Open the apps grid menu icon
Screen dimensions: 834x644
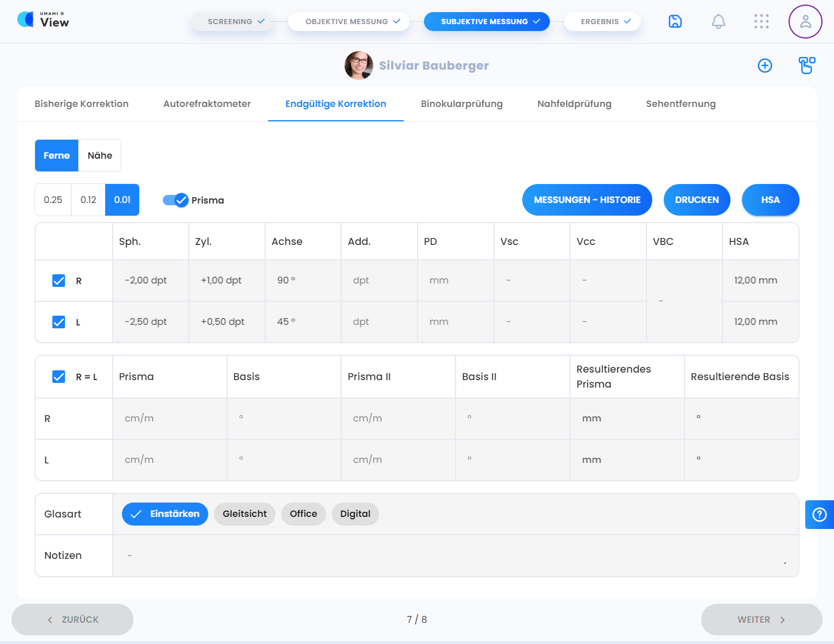[x=761, y=21]
